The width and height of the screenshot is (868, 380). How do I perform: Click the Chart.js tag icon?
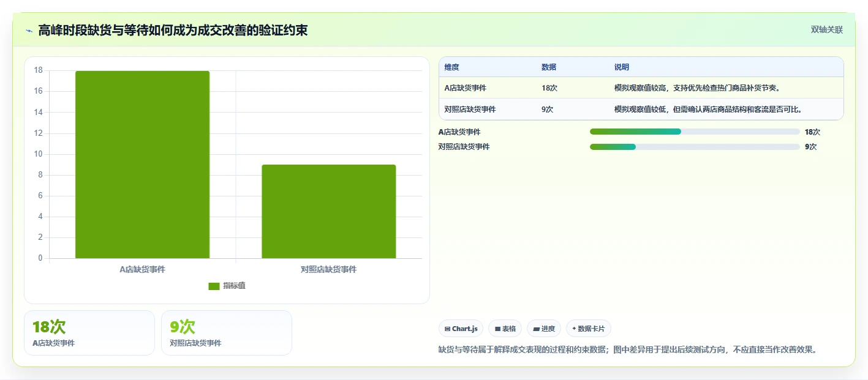448,329
